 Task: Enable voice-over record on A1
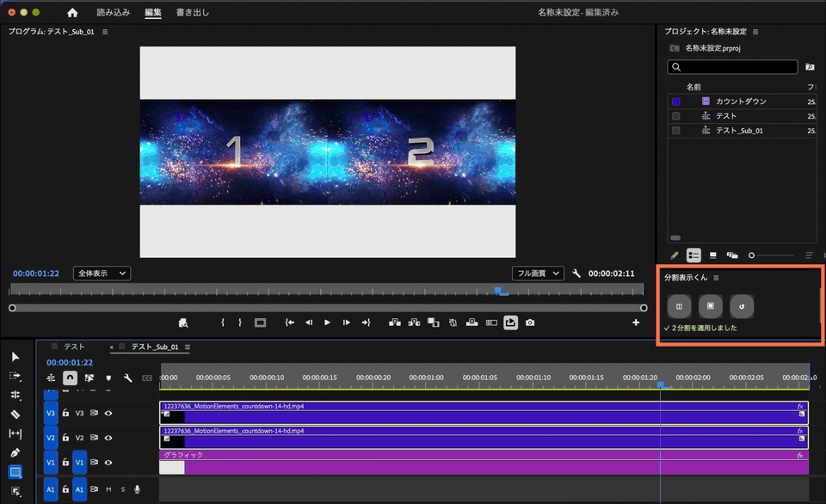[x=137, y=489]
